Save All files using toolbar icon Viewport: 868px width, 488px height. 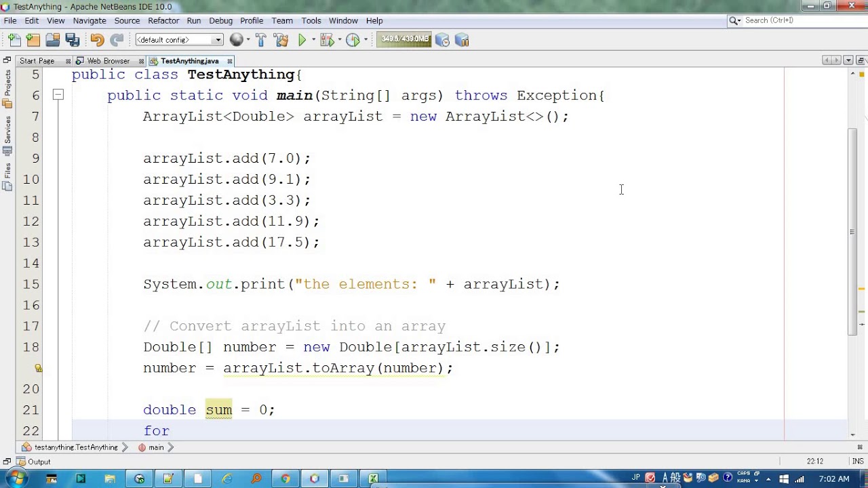72,40
